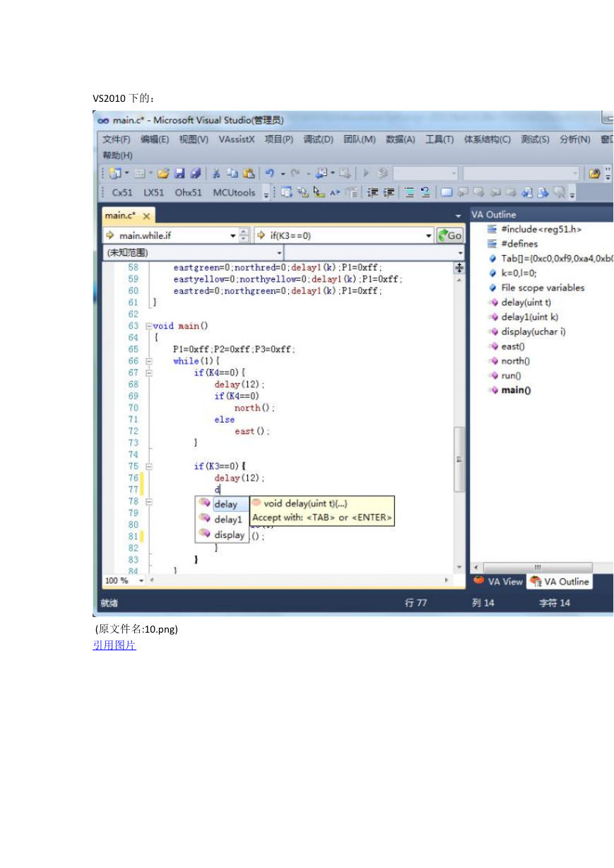The height and width of the screenshot is (868, 614).
Task: Open the 文件(F) menu
Action: tap(117, 139)
